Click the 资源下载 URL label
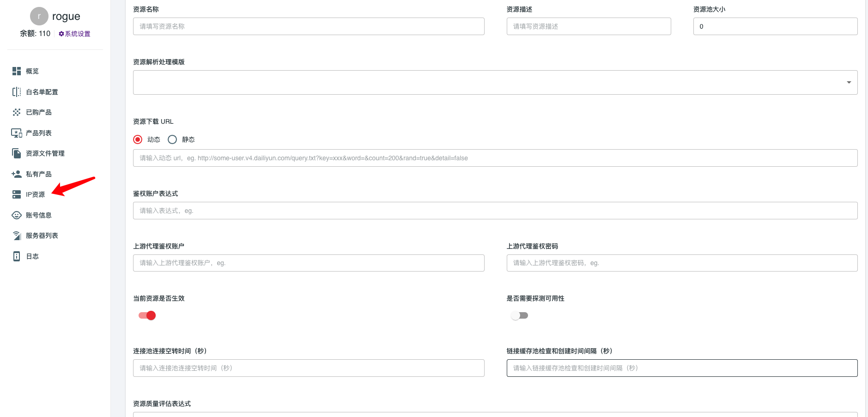The width and height of the screenshot is (868, 417). pos(153,121)
